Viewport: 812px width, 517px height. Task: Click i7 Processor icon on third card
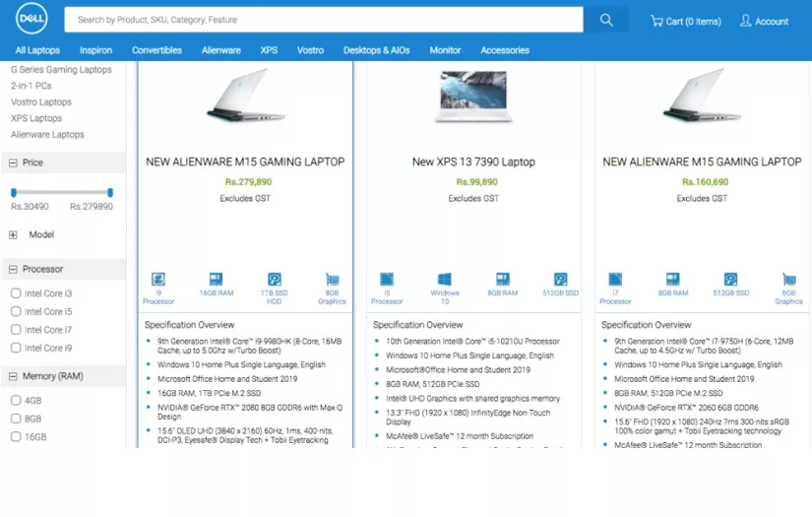[615, 280]
